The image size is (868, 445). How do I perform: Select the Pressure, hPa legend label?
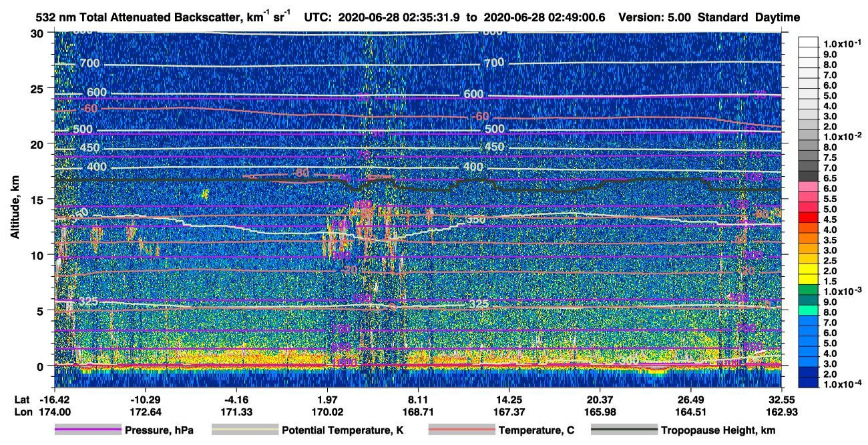pyautogui.click(x=159, y=430)
